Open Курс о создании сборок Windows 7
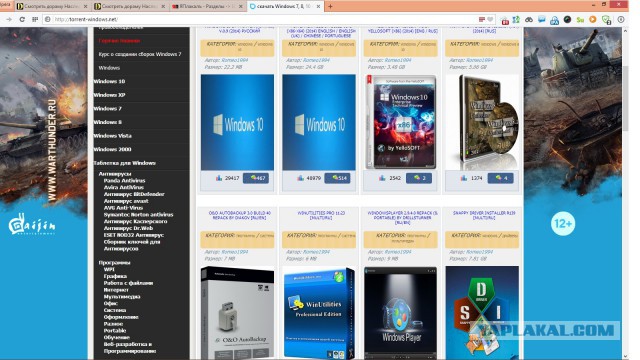 [x=140, y=54]
